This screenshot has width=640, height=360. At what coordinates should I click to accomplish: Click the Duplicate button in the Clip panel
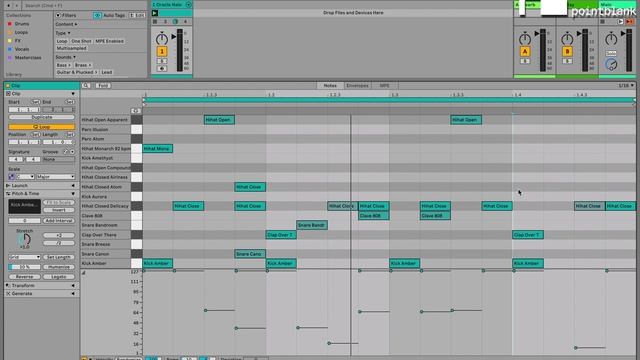point(42,117)
